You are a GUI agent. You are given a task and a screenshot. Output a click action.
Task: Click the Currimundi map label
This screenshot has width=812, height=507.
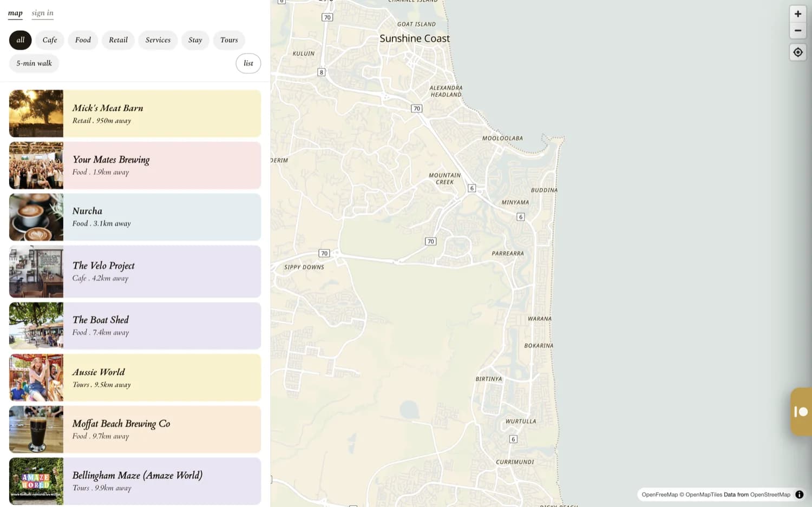pos(515,462)
